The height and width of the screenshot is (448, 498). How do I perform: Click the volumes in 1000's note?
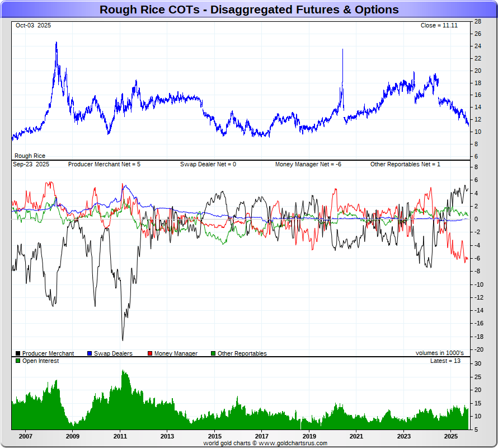pyautogui.click(x=440, y=353)
